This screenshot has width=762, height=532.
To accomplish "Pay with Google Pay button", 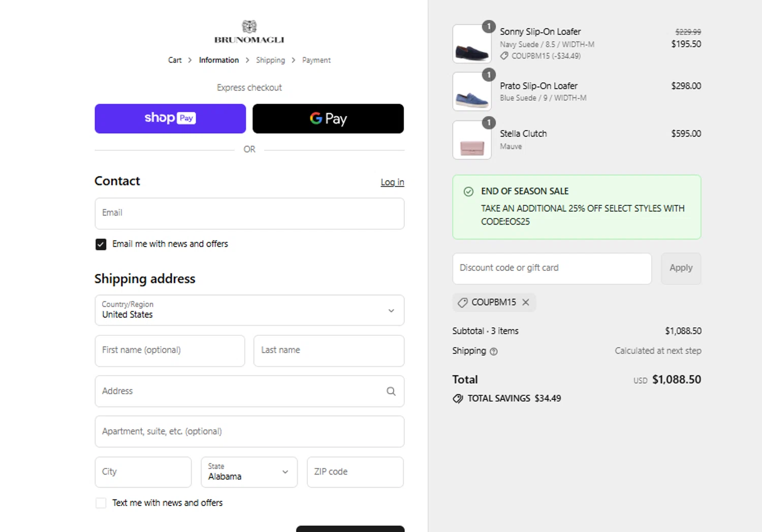I will point(328,118).
